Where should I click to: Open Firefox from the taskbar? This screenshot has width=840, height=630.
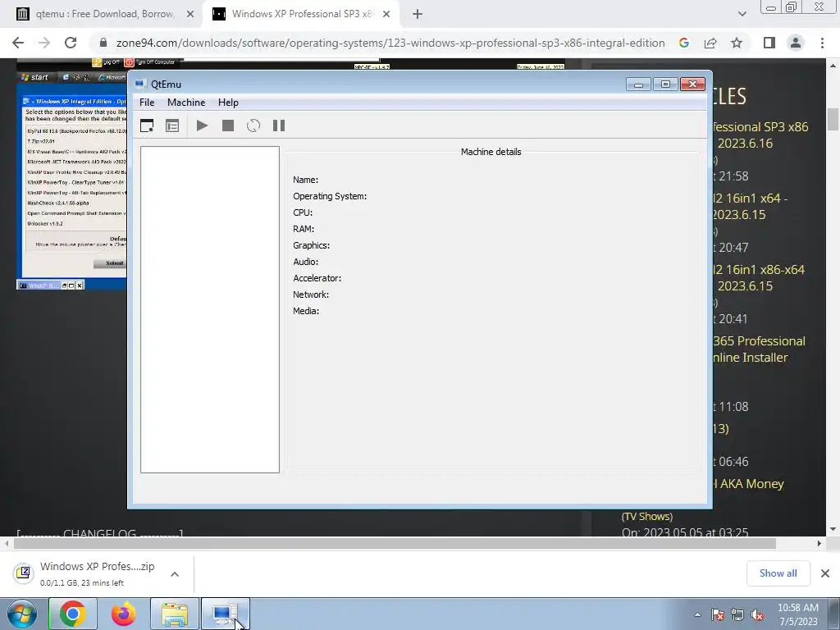[x=124, y=614]
